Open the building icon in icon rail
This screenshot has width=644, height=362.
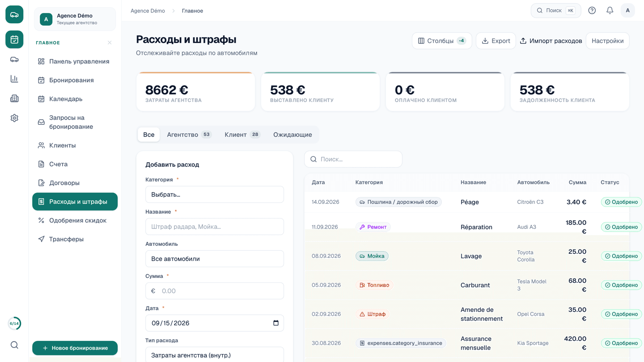coord(14,99)
